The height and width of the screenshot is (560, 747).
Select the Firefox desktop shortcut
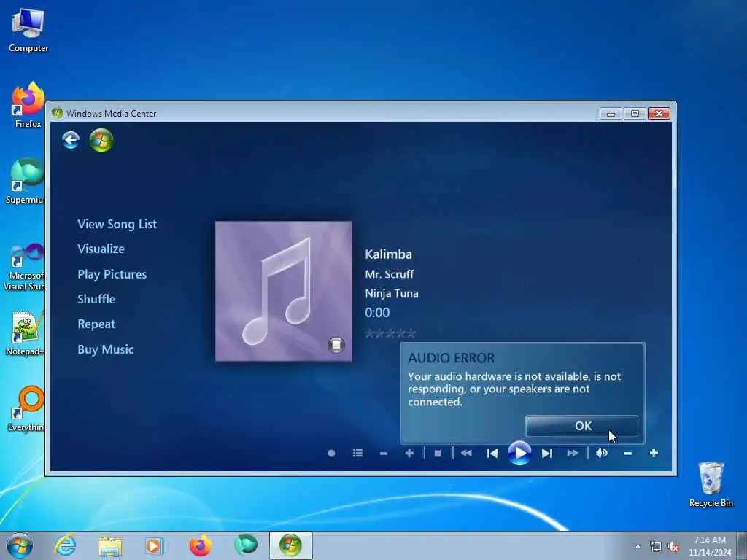(28, 105)
